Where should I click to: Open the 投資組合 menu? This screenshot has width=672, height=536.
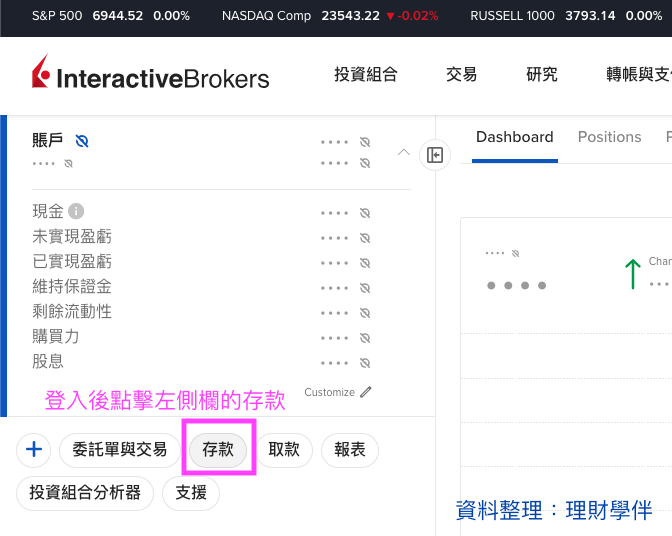365,75
